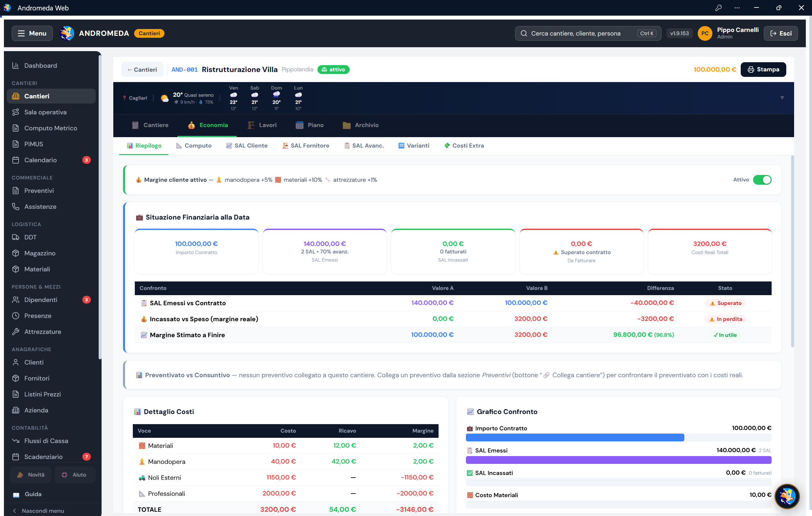
Task: Open the mascot chat assistant bubble
Action: 787,496
